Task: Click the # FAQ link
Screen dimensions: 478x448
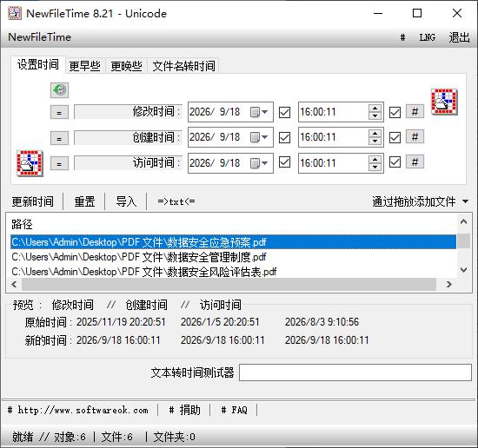Action: pyautogui.click(x=234, y=411)
